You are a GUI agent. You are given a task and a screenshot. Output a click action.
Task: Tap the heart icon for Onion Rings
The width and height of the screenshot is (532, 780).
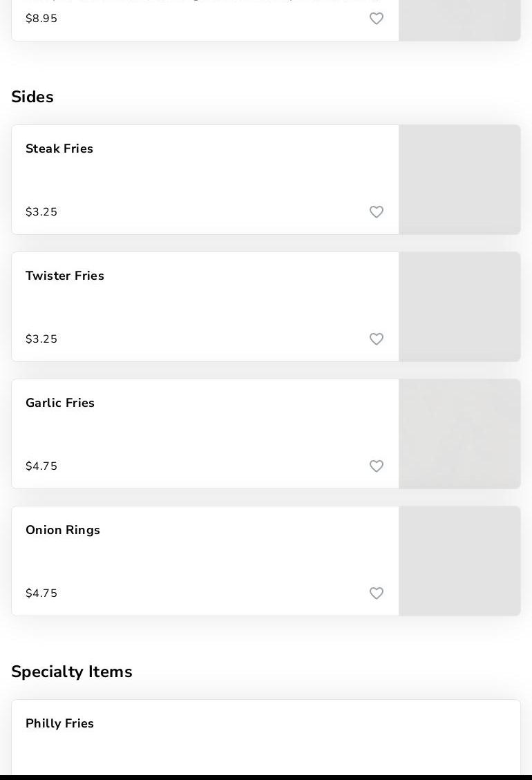[377, 593]
